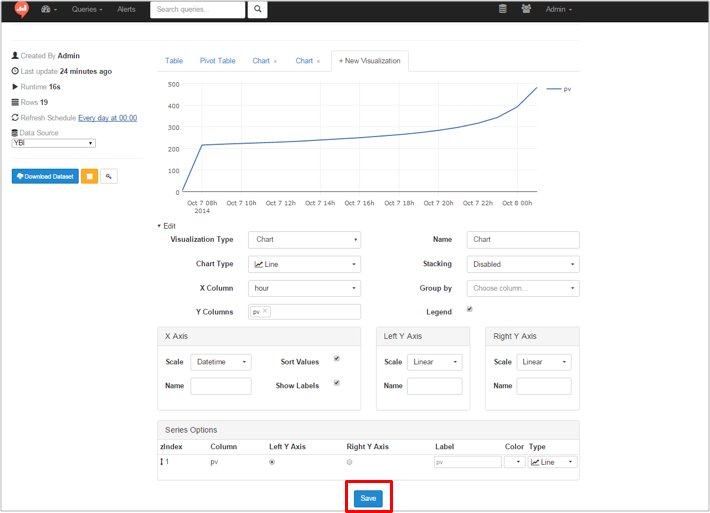Switch to the Table tab
Screen dimensions: 710x513
174,61
